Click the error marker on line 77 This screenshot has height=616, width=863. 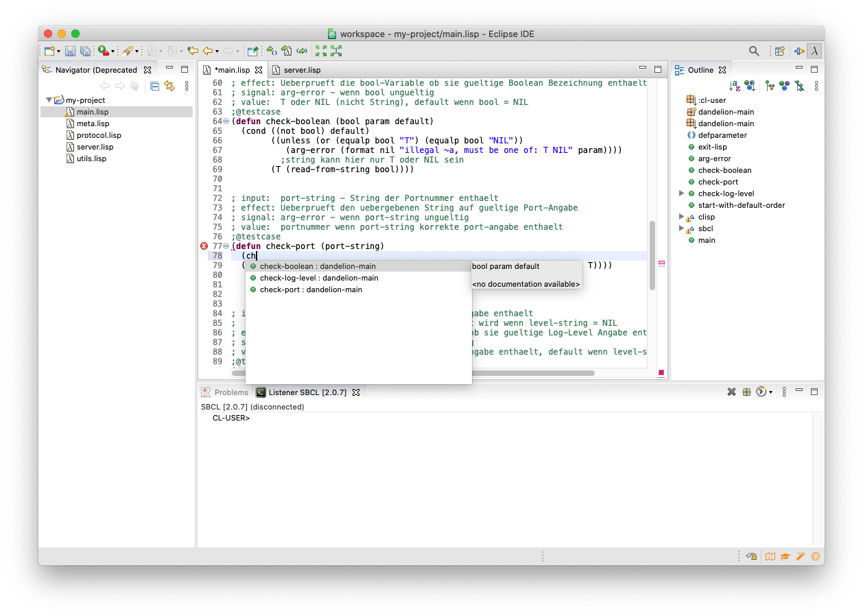(204, 246)
